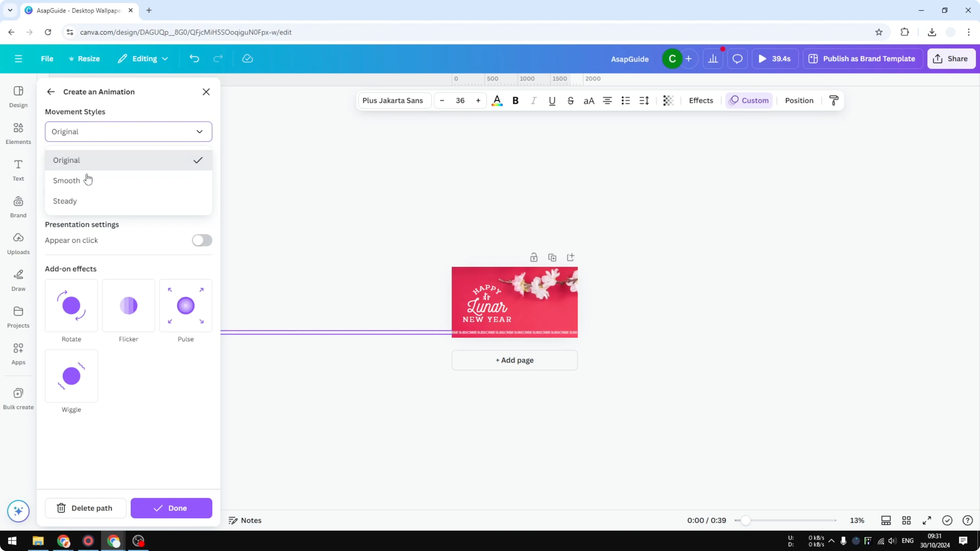Click the Done button to confirm animation

pos(171,508)
